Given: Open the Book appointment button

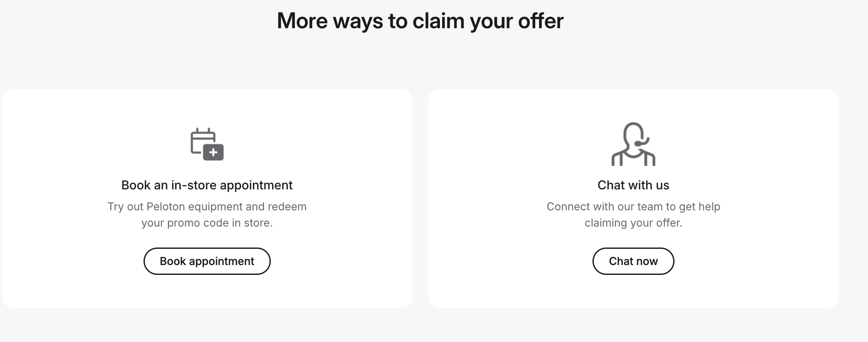Looking at the screenshot, I should [x=207, y=261].
